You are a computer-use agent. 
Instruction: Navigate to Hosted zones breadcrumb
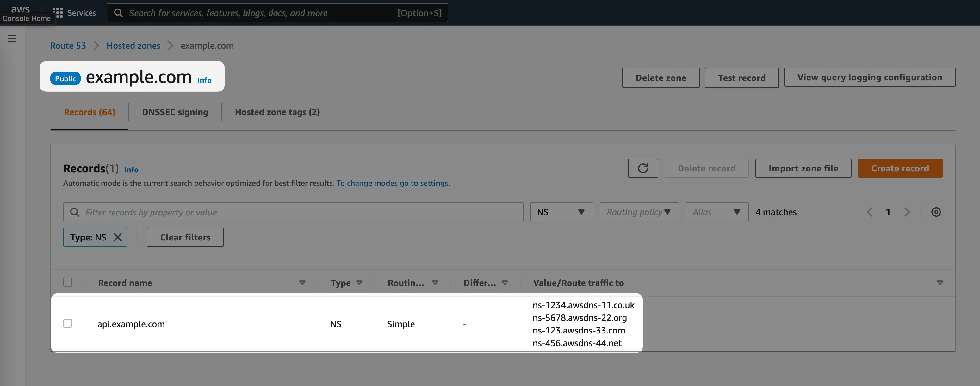pyautogui.click(x=133, y=46)
